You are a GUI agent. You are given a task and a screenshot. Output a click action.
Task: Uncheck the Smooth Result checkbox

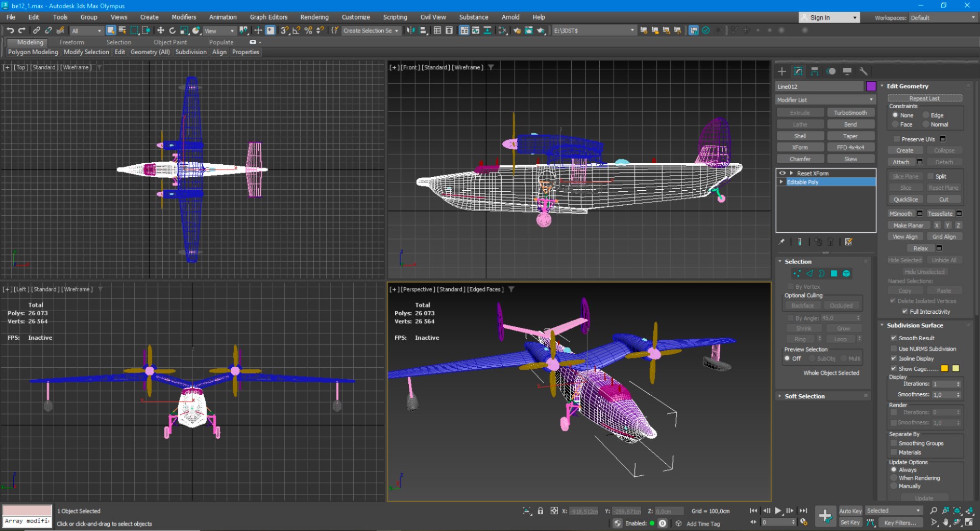point(894,338)
